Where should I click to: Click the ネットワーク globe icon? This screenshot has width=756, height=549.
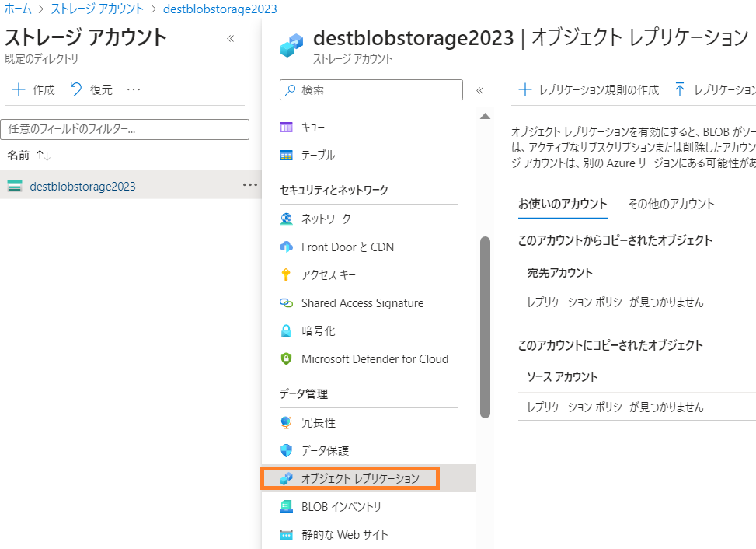point(287,219)
